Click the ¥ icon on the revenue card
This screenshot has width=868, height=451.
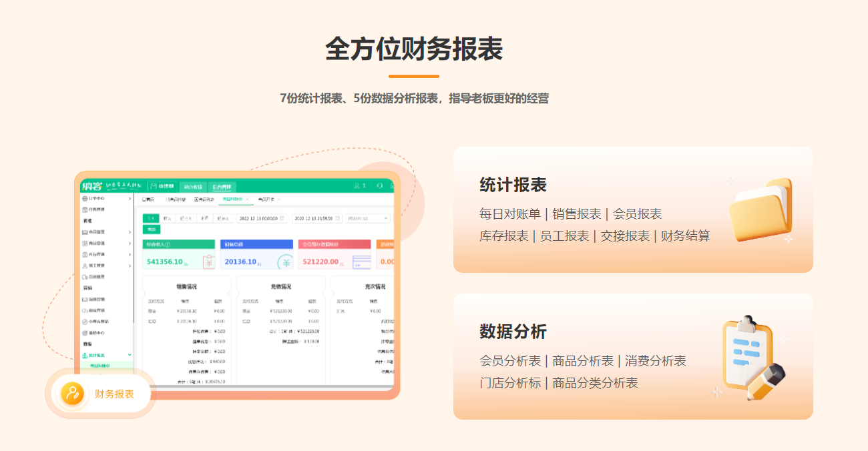(x=208, y=262)
